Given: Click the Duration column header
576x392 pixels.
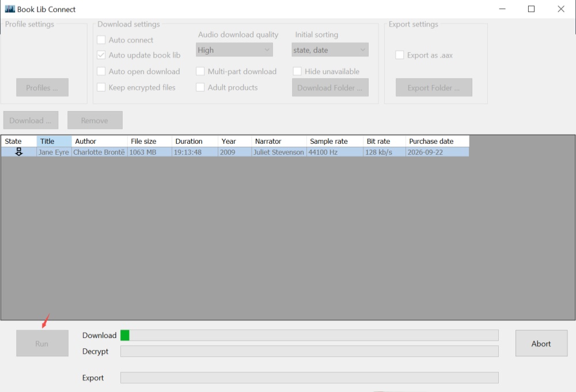Looking at the screenshot, I should pos(195,141).
